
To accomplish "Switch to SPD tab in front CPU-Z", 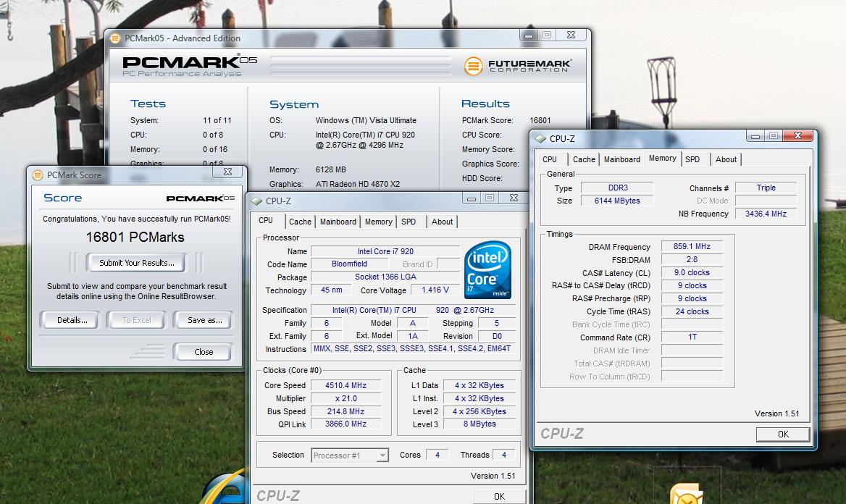I will click(409, 222).
